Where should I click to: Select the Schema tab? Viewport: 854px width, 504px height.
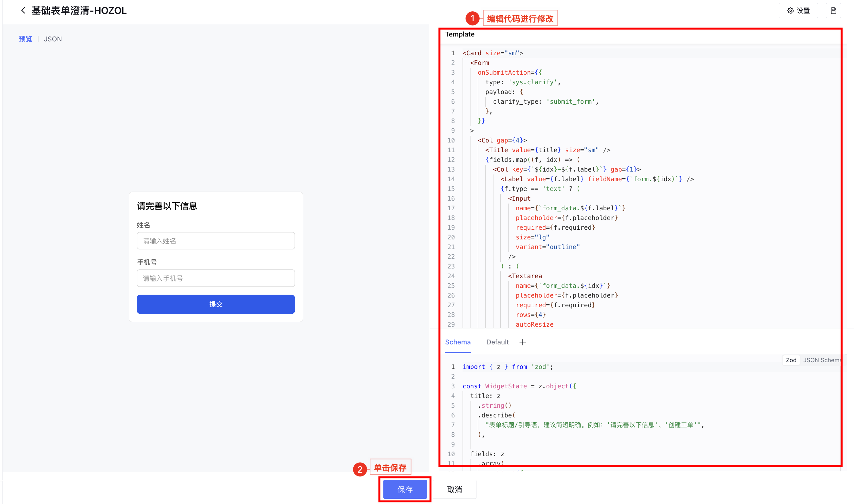[x=458, y=342]
